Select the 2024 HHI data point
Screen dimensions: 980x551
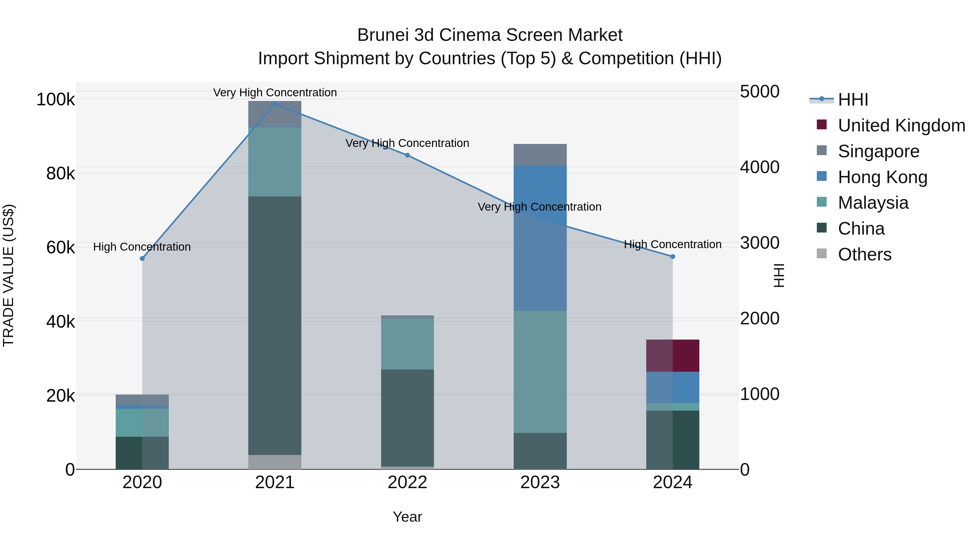673,257
